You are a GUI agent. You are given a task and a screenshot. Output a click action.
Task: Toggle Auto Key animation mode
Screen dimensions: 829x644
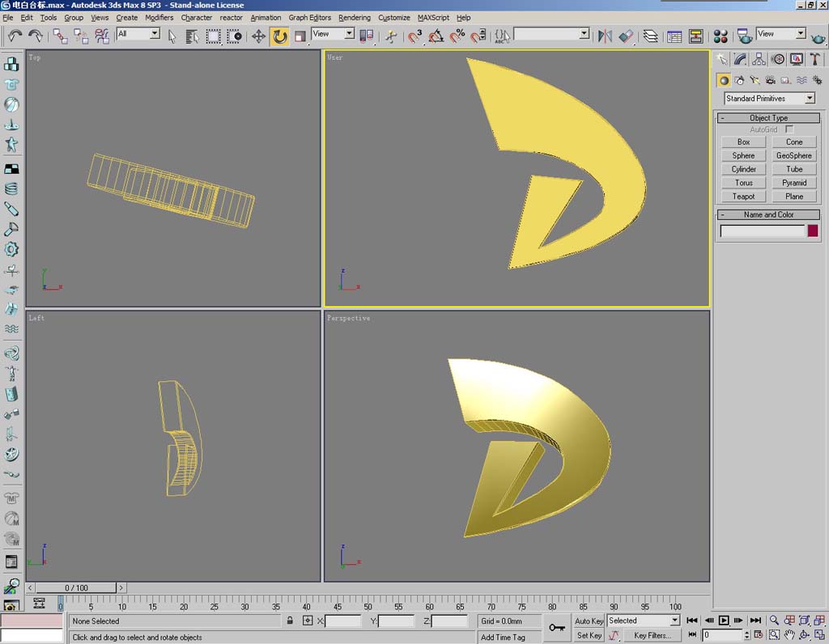click(x=589, y=621)
